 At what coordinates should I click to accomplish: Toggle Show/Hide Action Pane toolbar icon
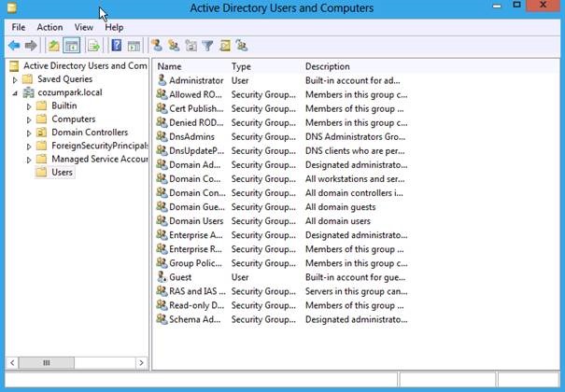tap(134, 46)
